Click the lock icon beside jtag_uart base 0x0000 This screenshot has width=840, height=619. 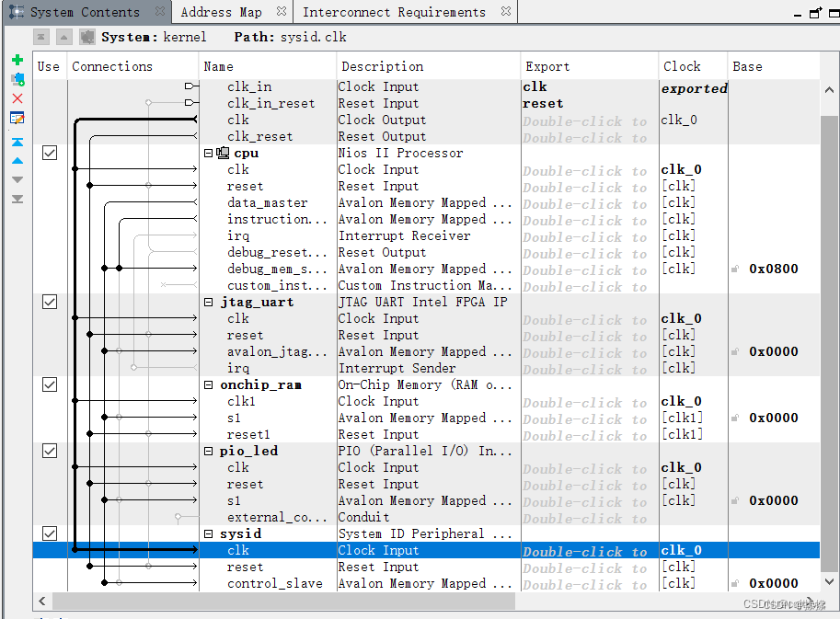click(x=735, y=351)
